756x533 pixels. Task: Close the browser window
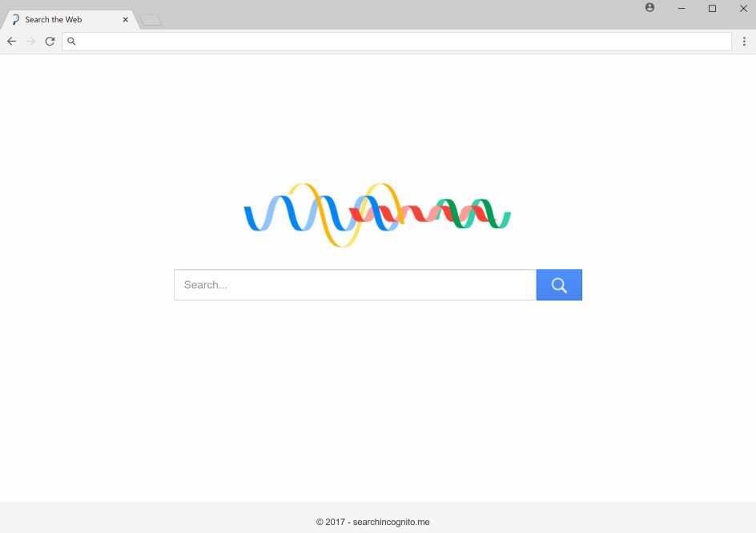742,8
